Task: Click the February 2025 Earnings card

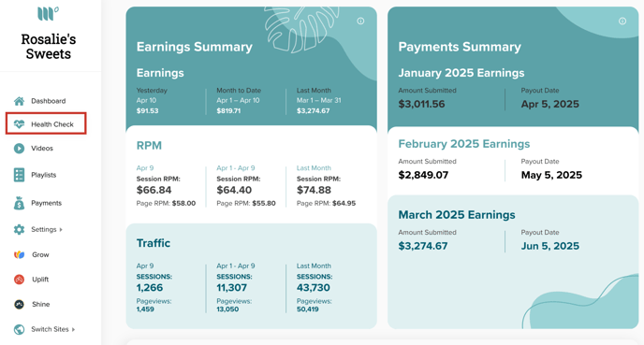Action: 513,162
